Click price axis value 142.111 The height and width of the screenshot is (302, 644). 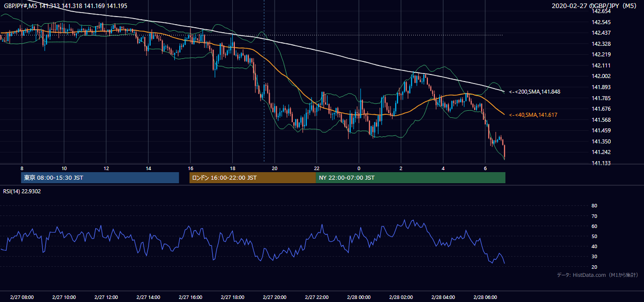601,65
